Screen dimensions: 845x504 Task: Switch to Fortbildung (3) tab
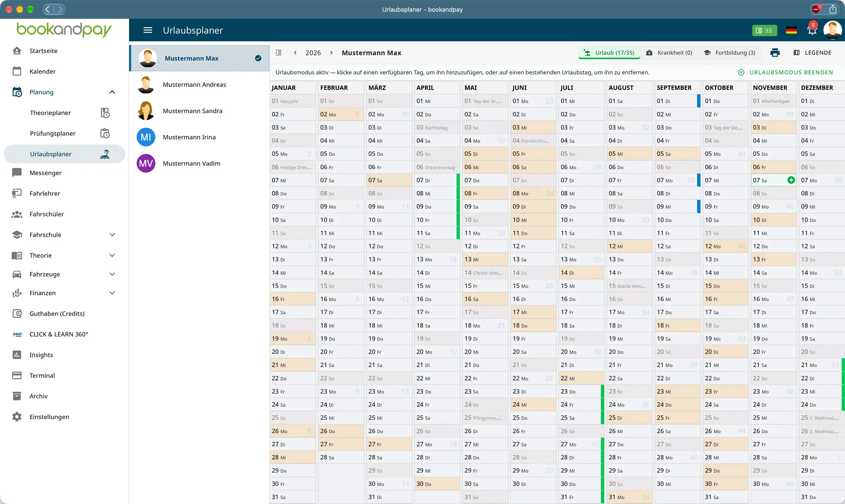coord(730,53)
